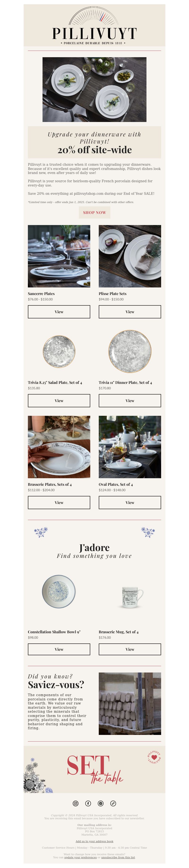View the Plisse Plate Sets product
Screen dimensions: 189x868
click(130, 312)
